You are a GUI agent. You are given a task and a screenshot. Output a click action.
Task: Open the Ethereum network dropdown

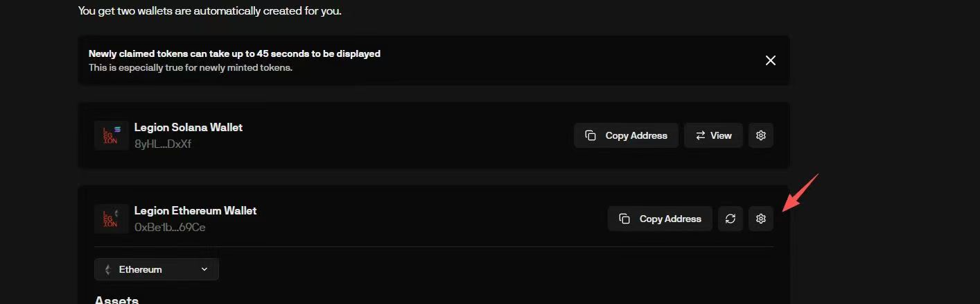157,269
